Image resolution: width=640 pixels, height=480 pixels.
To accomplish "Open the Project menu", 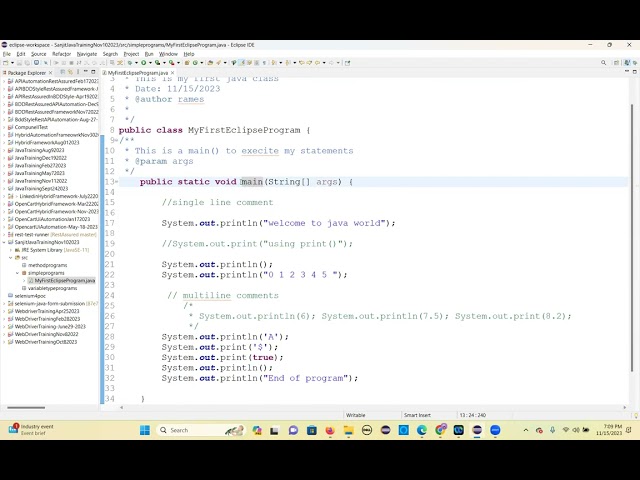I will (x=131, y=54).
